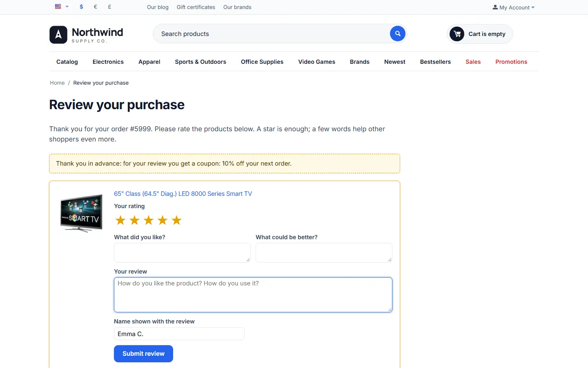Open the Apparel category

click(149, 62)
